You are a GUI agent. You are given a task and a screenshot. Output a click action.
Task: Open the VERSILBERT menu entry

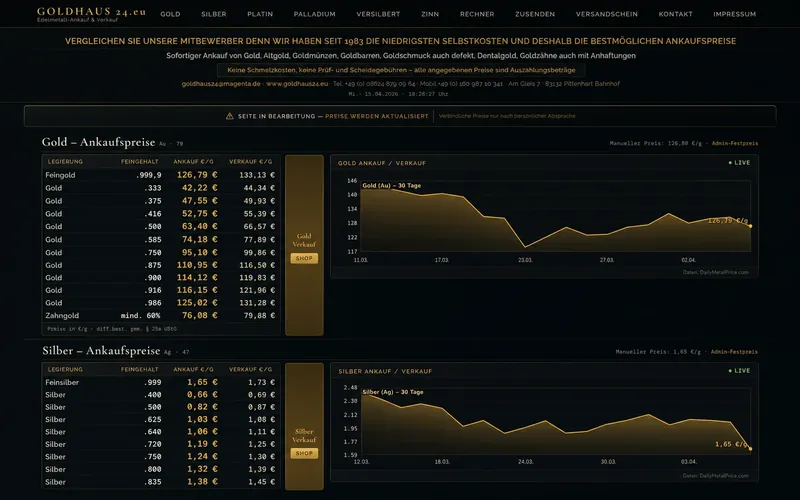point(378,14)
